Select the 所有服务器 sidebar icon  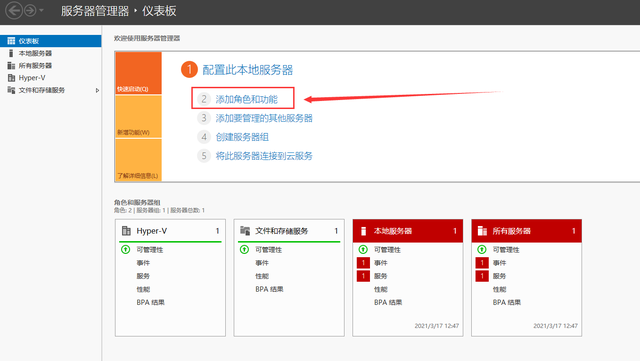coord(11,65)
